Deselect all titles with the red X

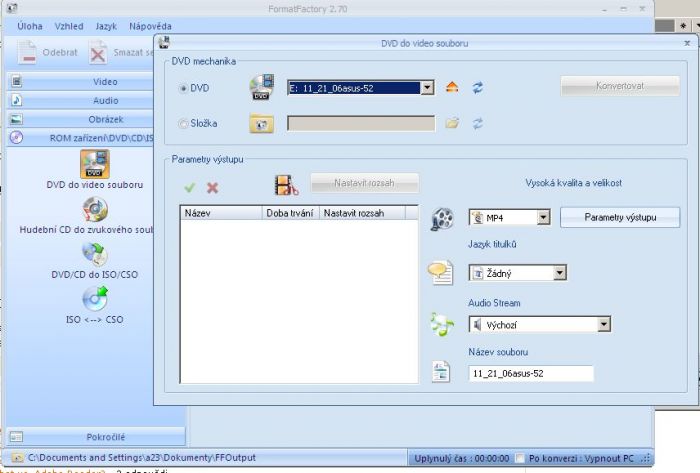coord(212,187)
